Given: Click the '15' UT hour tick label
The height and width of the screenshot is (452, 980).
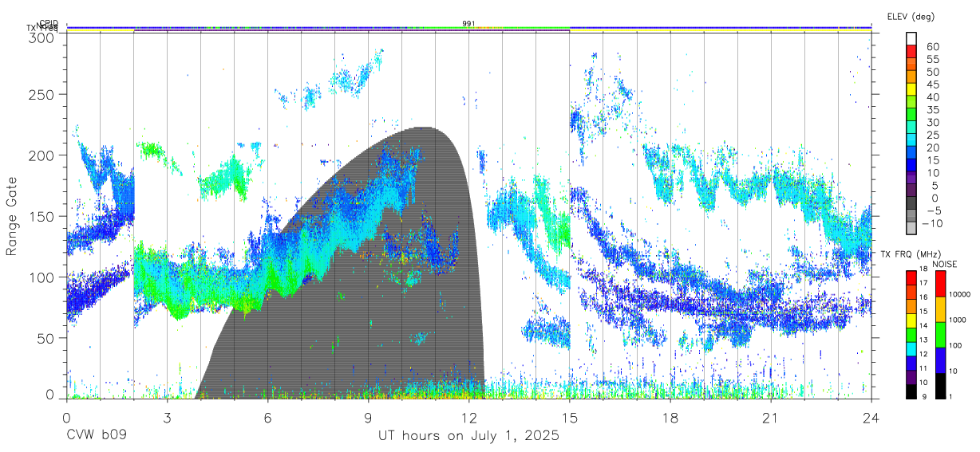Looking at the screenshot, I should (569, 419).
